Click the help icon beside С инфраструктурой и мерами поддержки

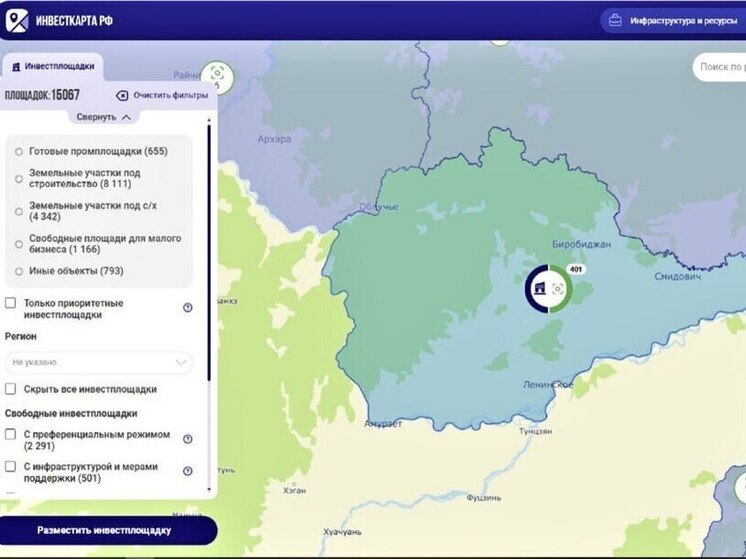187,471
